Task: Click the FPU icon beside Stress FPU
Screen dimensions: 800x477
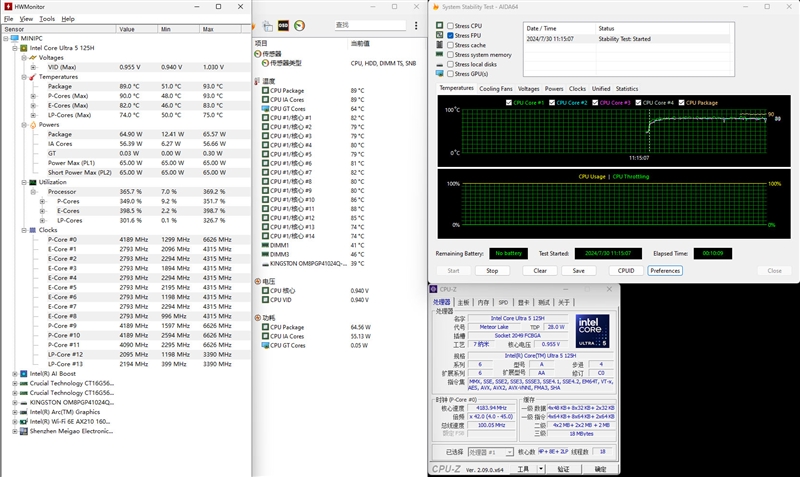Action: click(439, 35)
